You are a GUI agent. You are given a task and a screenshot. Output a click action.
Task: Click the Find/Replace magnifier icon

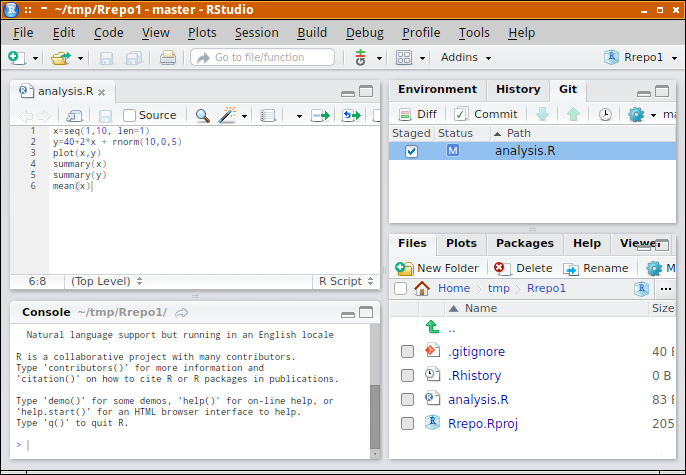coord(202,115)
